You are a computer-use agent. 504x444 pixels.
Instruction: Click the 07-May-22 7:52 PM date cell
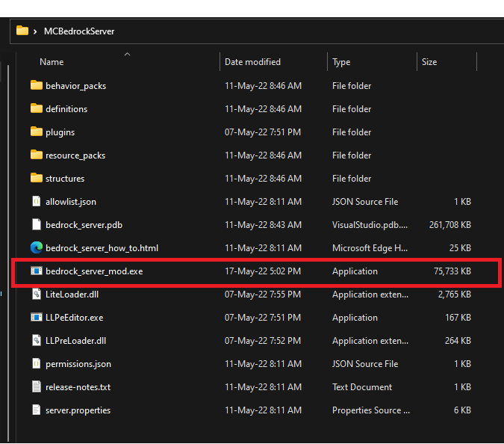263,341
